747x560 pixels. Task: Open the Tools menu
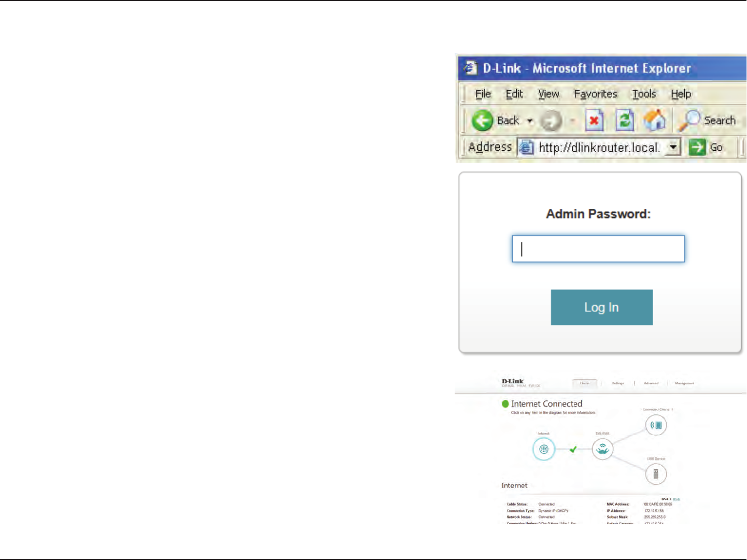tap(644, 94)
